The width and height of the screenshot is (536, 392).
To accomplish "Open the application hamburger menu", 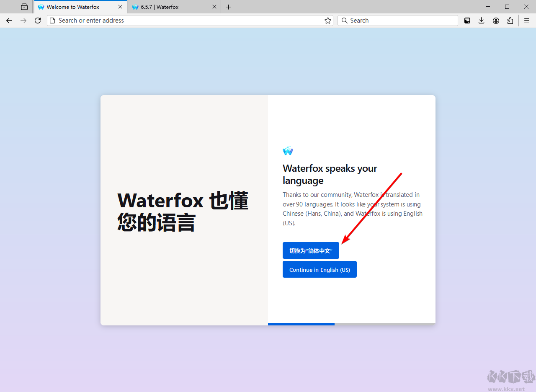I will click(x=526, y=20).
